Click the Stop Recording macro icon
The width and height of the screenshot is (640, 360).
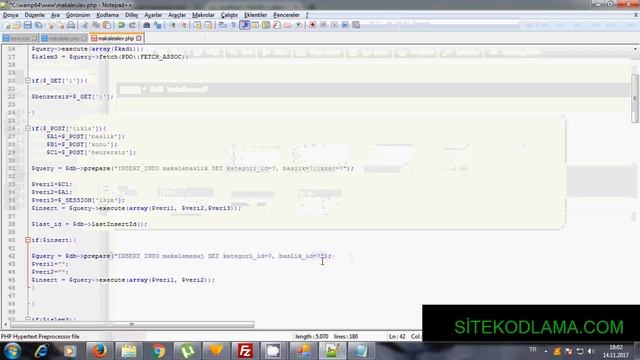323,25
